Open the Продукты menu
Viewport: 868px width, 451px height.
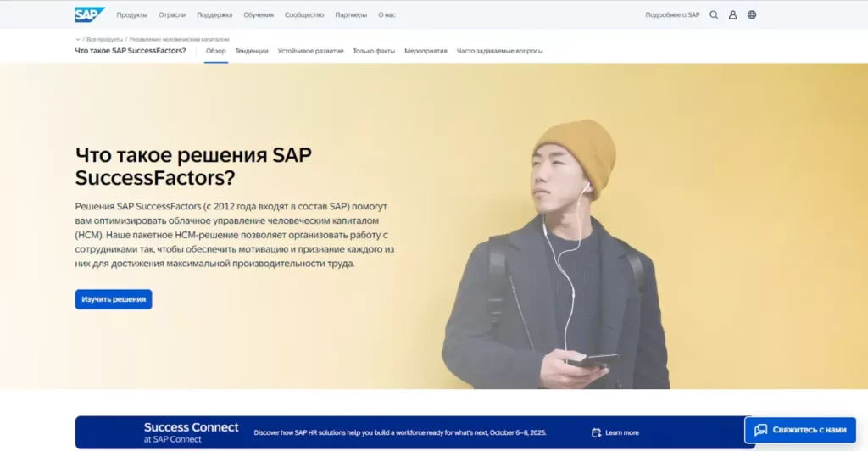131,14
